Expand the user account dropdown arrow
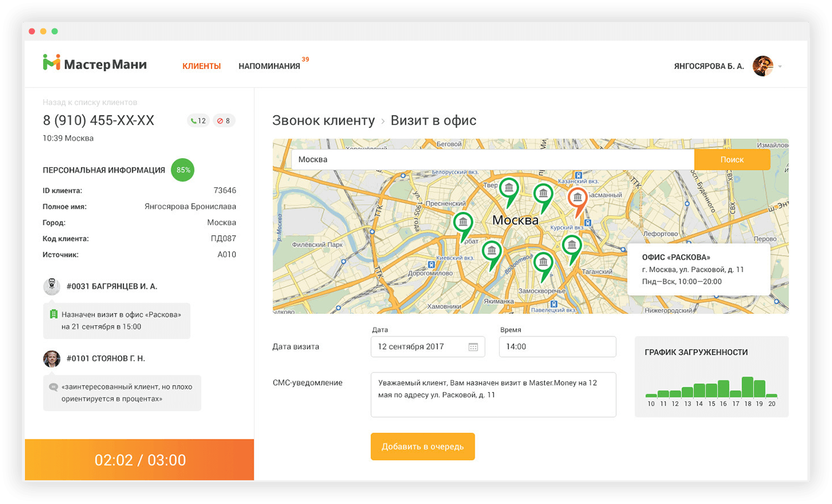This screenshot has height=504, width=832. click(780, 66)
